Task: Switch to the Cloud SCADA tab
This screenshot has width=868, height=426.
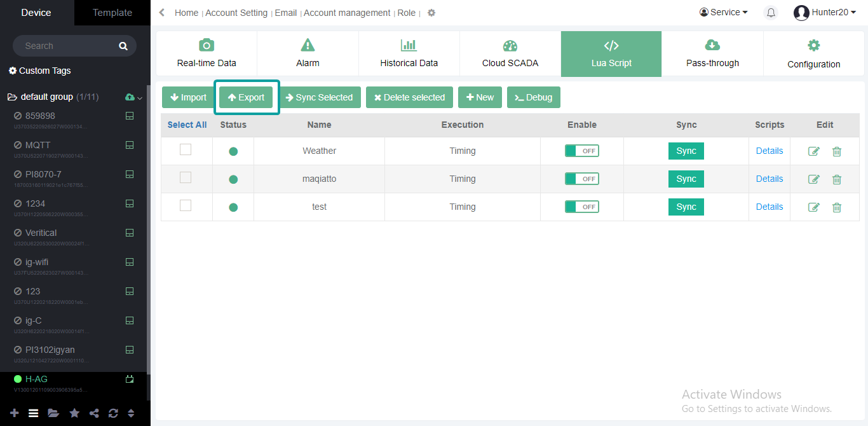Action: coord(510,53)
